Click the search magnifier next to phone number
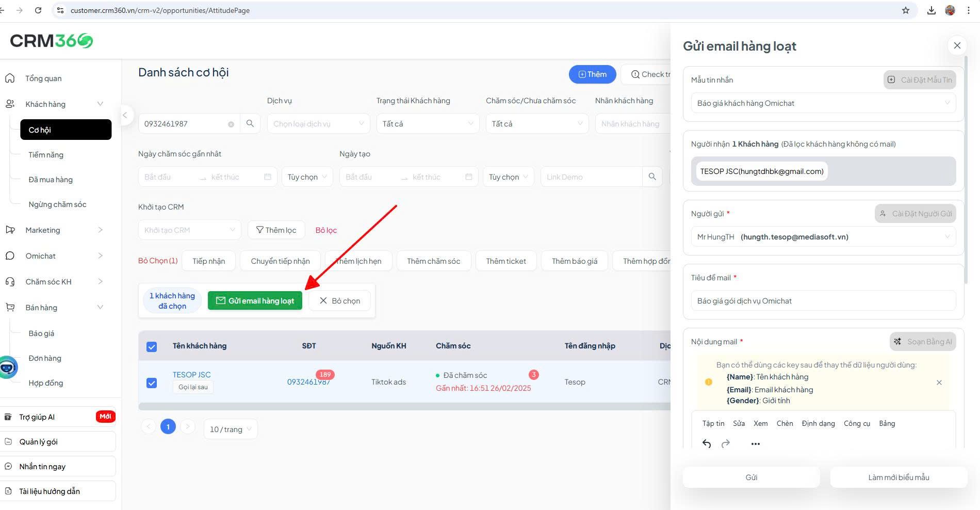Viewport: 980px width, 510px height. click(250, 123)
